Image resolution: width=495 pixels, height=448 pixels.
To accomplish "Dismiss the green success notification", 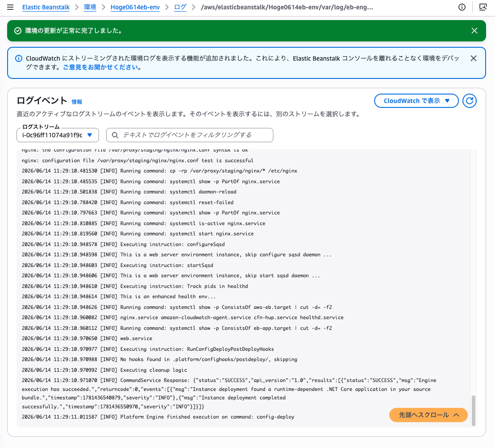I will pos(474,31).
